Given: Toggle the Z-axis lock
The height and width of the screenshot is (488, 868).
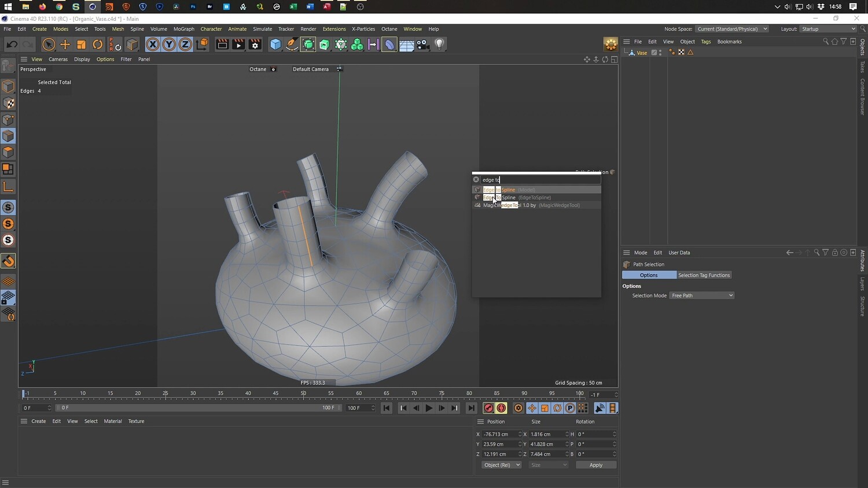Looking at the screenshot, I should [x=185, y=45].
